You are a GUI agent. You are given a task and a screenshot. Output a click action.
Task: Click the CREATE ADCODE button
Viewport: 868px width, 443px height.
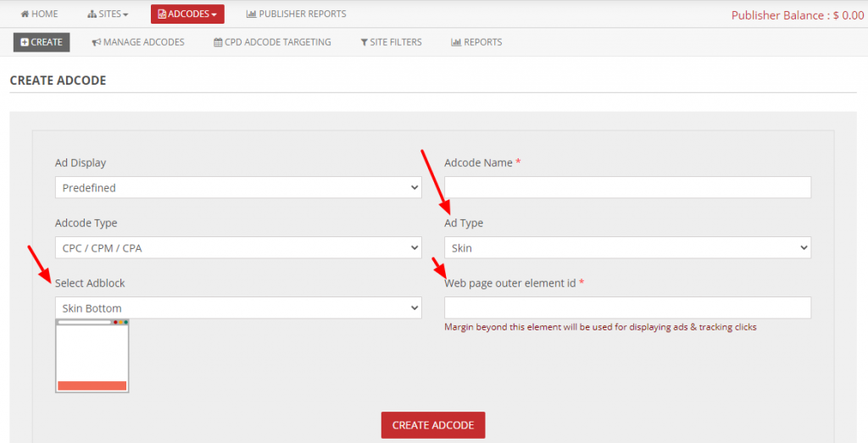point(433,424)
